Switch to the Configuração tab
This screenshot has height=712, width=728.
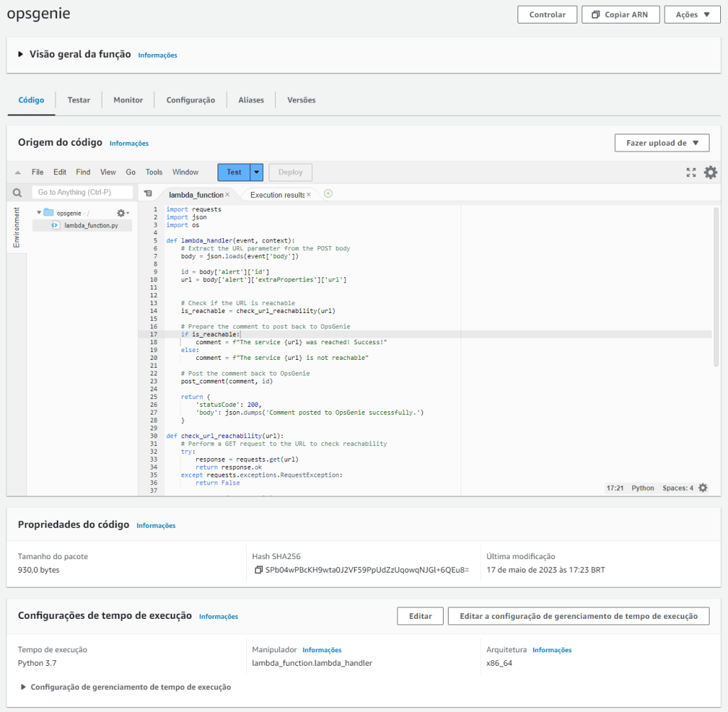(191, 100)
